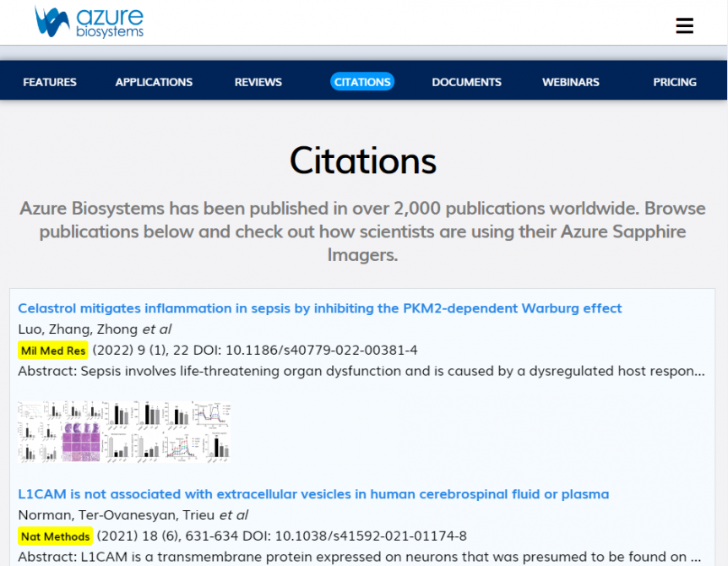Screen dimensions: 728x566
Task: Click the figure thumbnail under the Celastrol citation
Action: click(124, 431)
